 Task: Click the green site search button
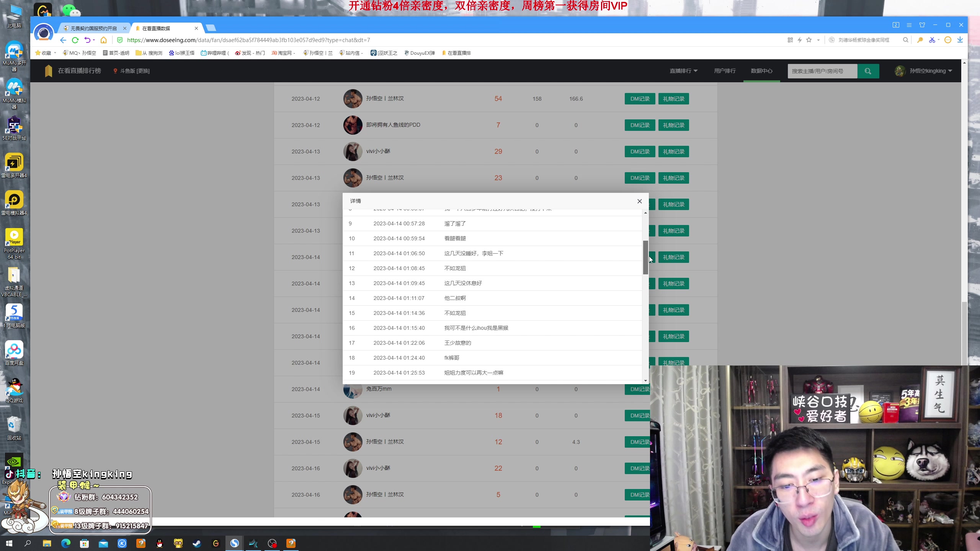click(x=868, y=71)
